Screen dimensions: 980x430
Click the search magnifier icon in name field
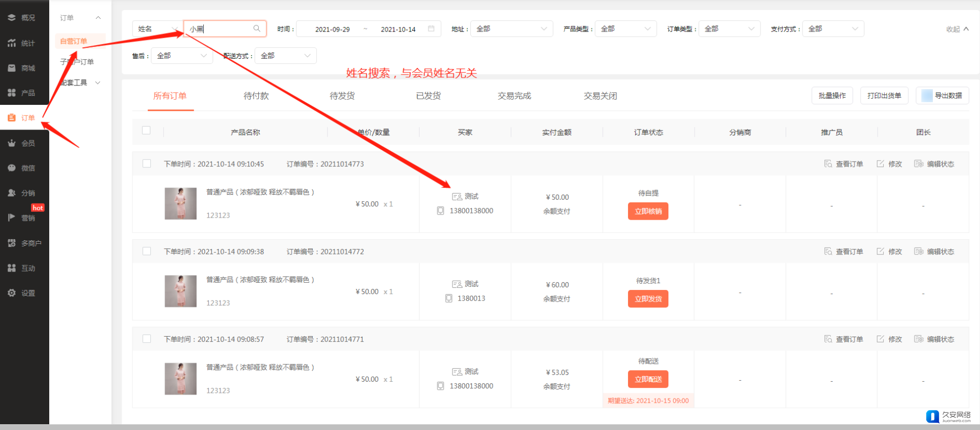pyautogui.click(x=257, y=29)
